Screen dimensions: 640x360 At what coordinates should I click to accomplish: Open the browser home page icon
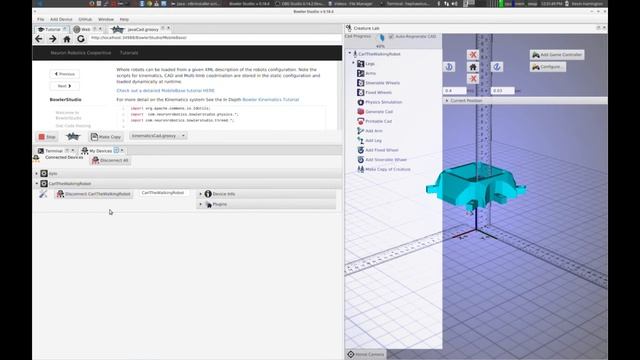click(67, 39)
